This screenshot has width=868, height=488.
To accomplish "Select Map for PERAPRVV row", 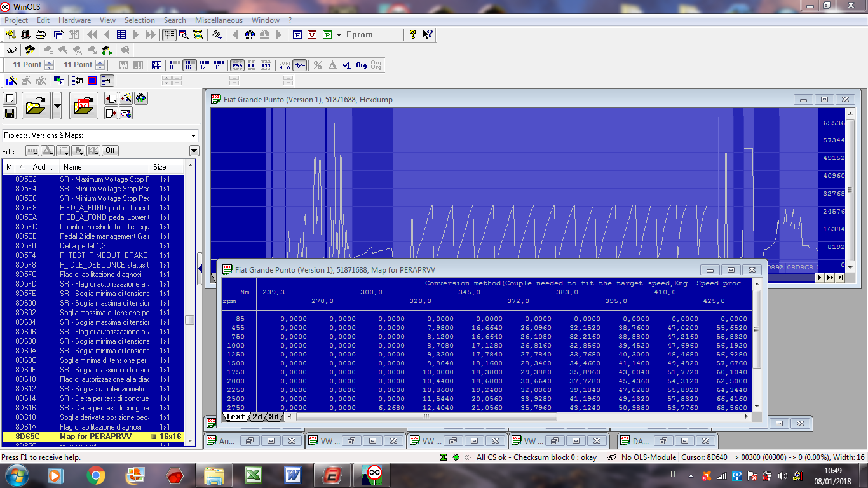I will click(93, 437).
